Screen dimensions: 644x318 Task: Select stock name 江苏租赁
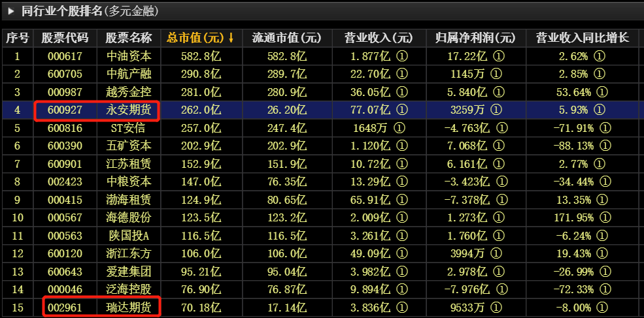[x=129, y=164]
